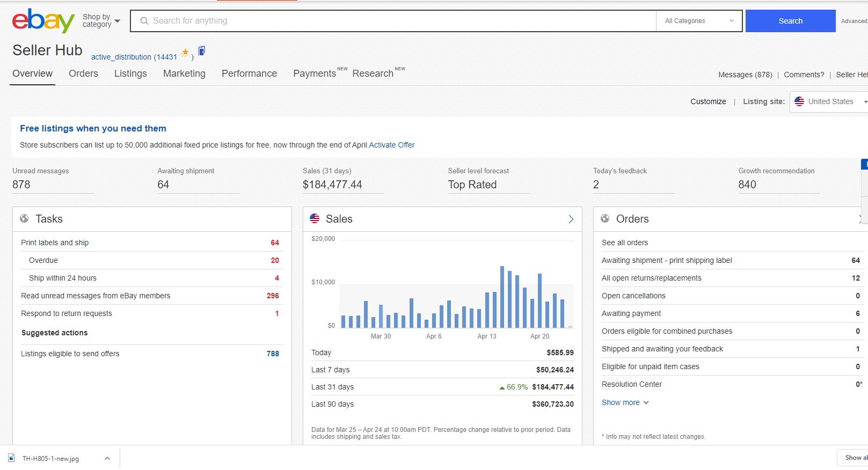Click the feedback star beside the seller ID
This screenshot has height=470, width=868.
(185, 53)
